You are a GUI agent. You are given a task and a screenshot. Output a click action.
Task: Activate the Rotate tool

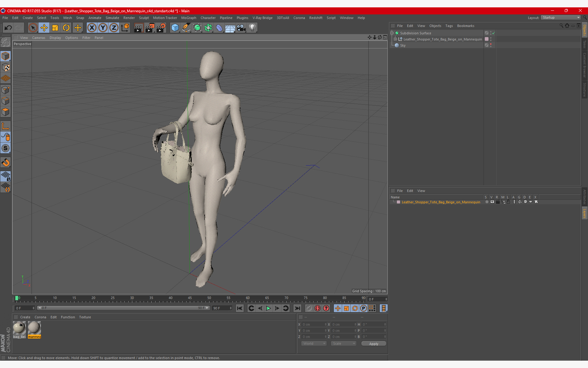click(66, 28)
